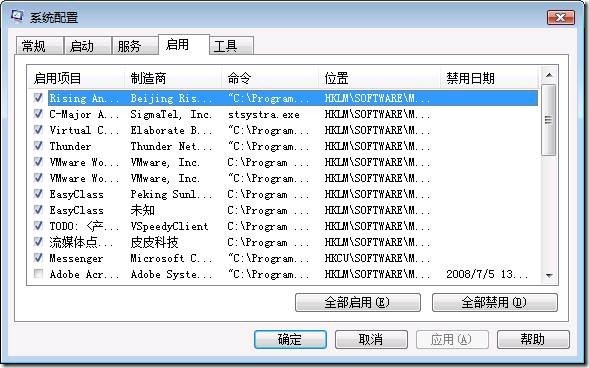Toggle the checkbox of the EasyClass row made by Peking Sunl...

38,194
